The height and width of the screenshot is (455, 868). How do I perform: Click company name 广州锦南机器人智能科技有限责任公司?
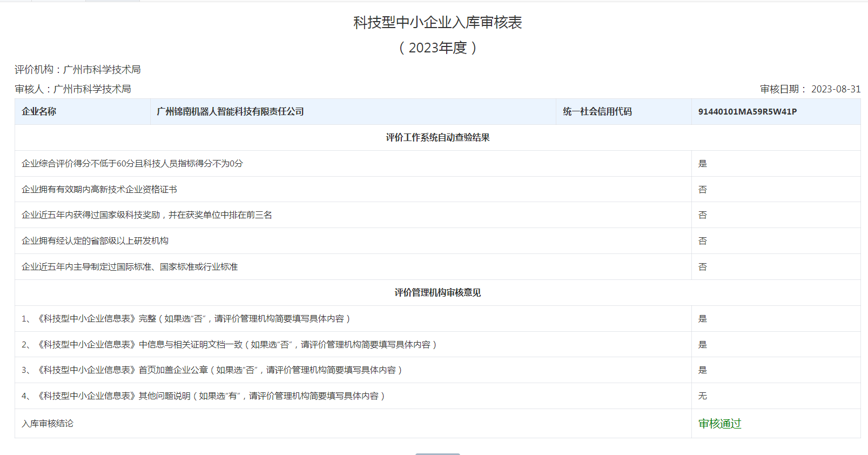pos(230,112)
